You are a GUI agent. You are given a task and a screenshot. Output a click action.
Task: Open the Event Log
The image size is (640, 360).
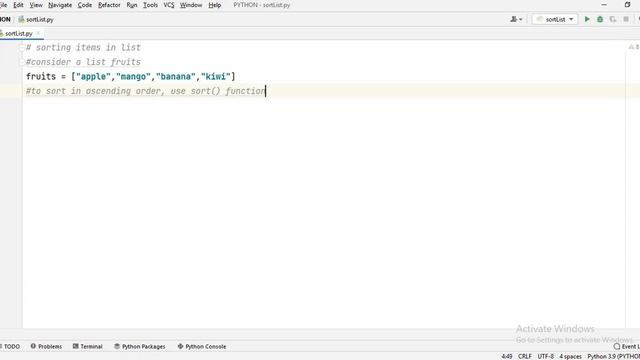coord(627,346)
